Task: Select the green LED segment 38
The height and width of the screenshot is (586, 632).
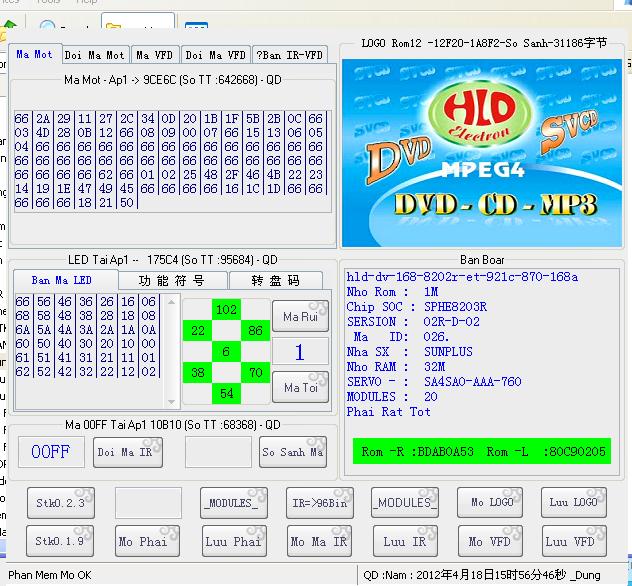Action: (198, 372)
